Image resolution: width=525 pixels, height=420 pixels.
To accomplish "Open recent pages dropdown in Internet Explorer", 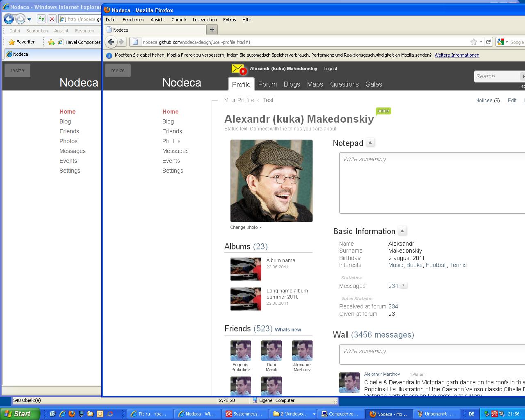I will (x=29, y=19).
